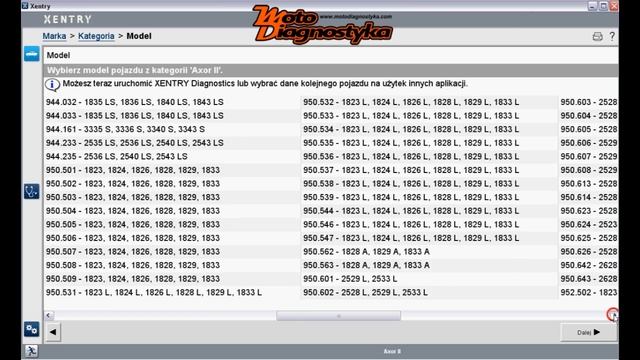
Task: Select model 950.642 in third column
Action: click(588, 265)
